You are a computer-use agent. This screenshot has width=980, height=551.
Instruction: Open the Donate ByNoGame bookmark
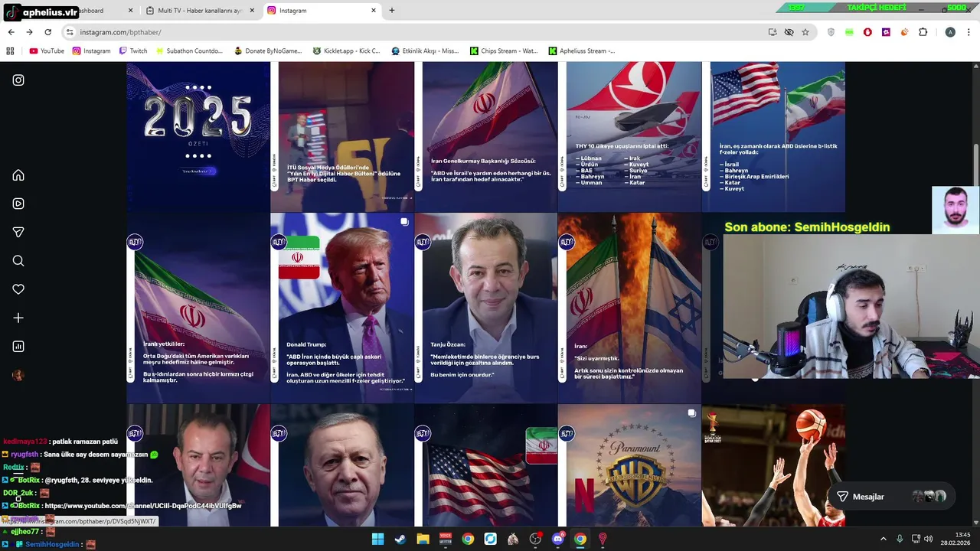pyautogui.click(x=267, y=51)
